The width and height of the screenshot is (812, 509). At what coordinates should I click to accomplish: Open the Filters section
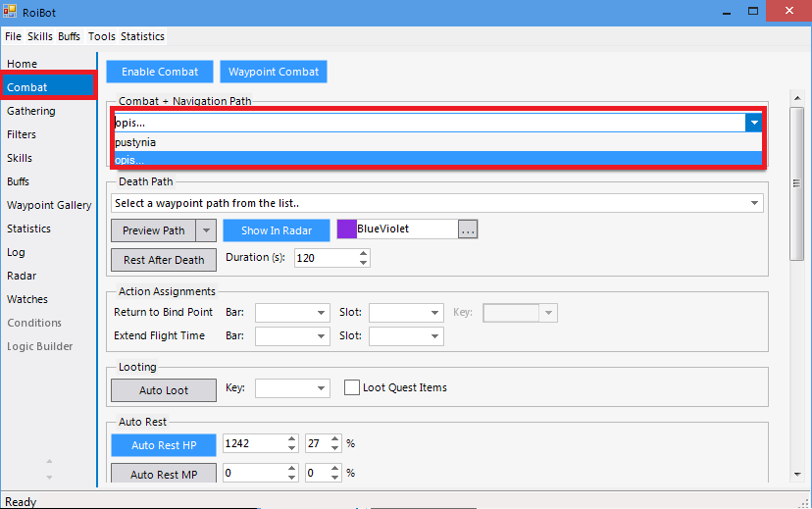click(22, 134)
